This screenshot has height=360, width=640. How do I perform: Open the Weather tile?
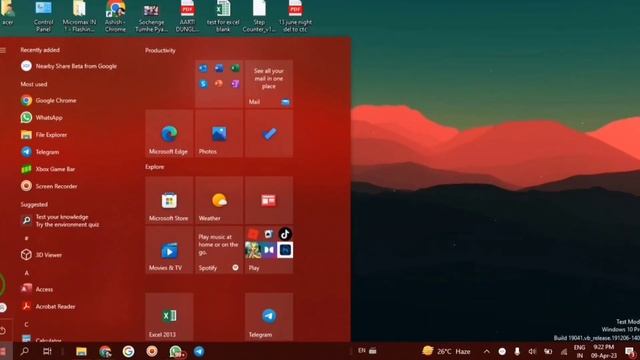(x=219, y=200)
